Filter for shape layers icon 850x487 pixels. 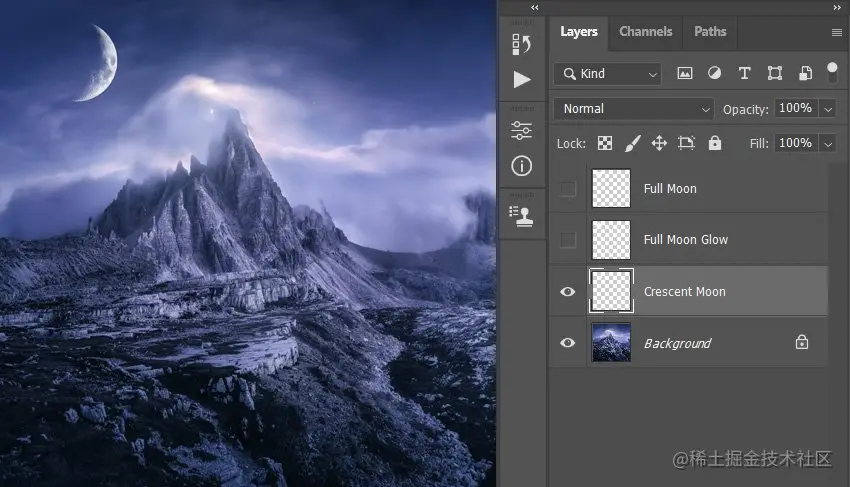(775, 73)
